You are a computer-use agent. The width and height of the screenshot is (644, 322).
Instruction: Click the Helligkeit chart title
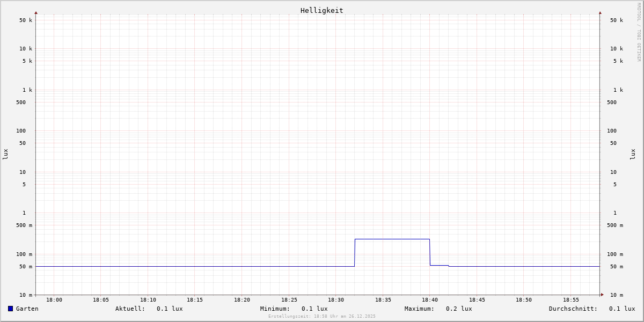[322, 10]
